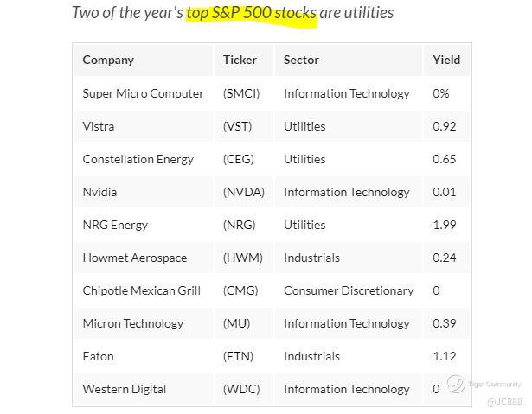
Task: Click the Consumer Discretionary sector cell
Action: pos(349,290)
